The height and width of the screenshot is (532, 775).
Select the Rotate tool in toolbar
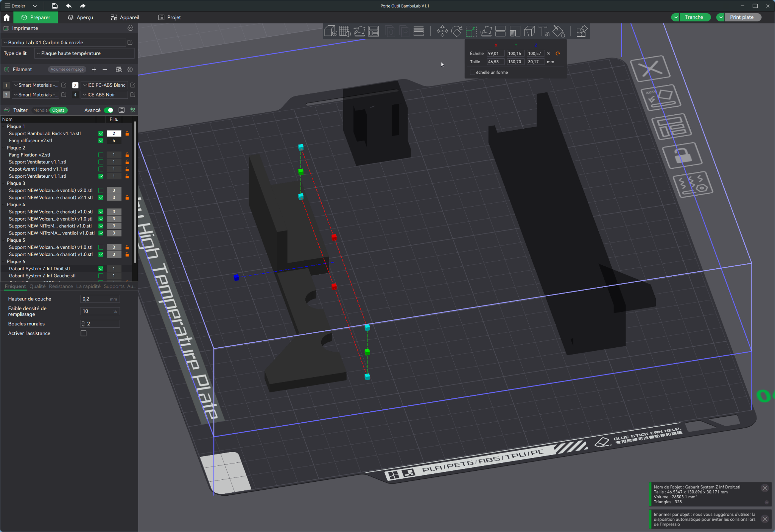click(x=457, y=31)
